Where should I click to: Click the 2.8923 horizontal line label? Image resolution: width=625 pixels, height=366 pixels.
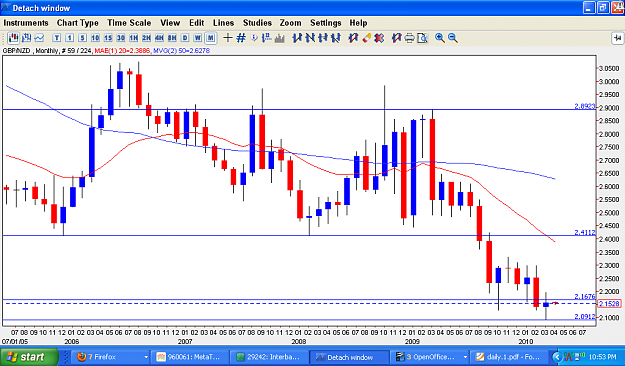click(585, 106)
